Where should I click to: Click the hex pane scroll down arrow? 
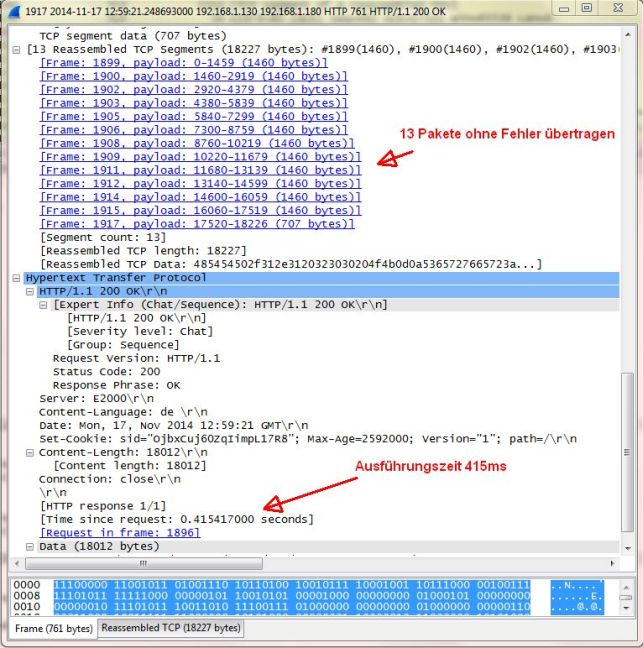point(627,607)
